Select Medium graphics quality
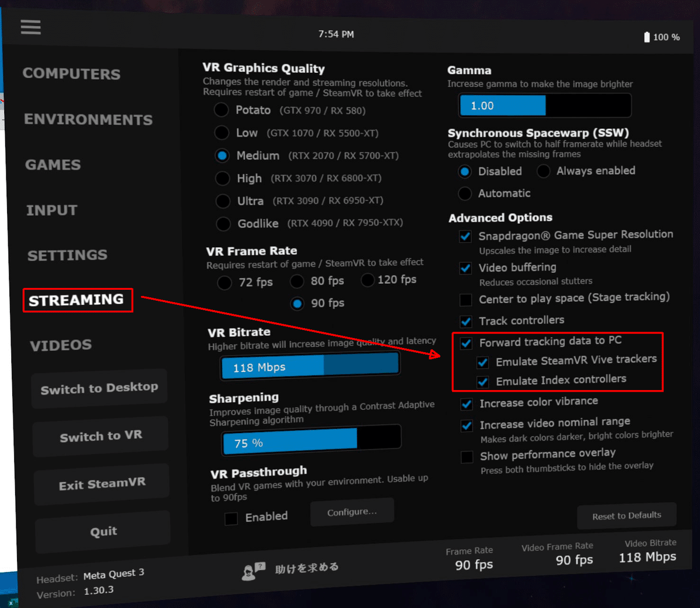 [x=222, y=156]
